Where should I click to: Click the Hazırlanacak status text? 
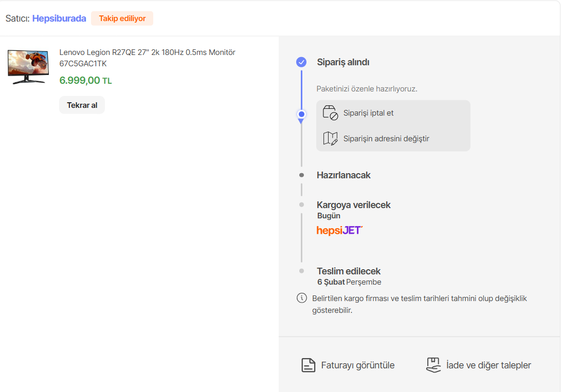tap(343, 175)
